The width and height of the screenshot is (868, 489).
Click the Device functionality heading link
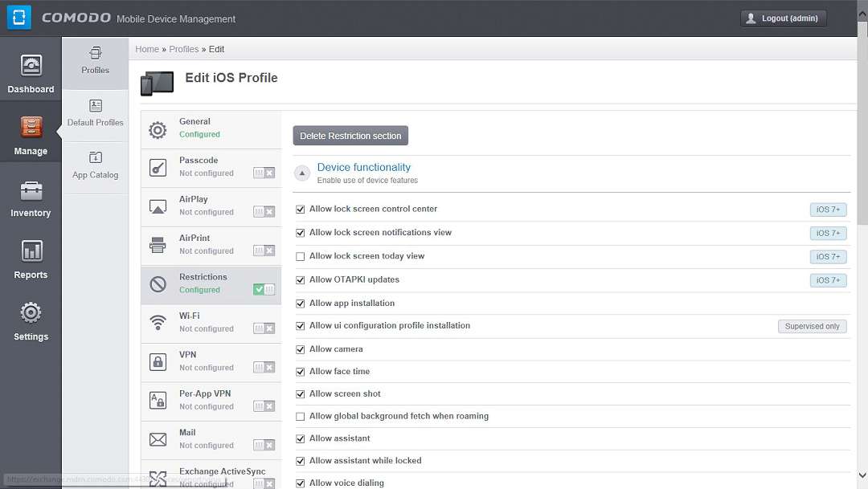coord(364,167)
